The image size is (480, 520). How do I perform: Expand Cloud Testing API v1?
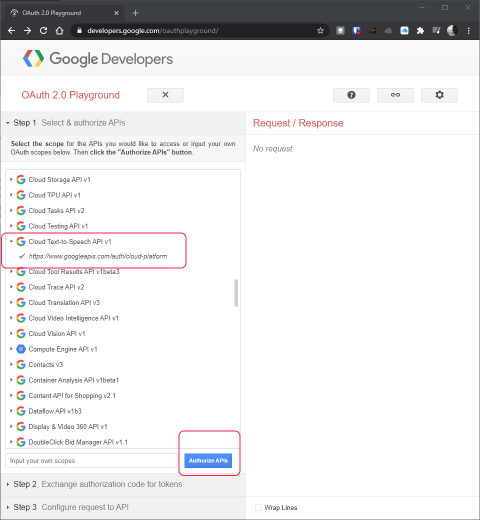point(11,226)
